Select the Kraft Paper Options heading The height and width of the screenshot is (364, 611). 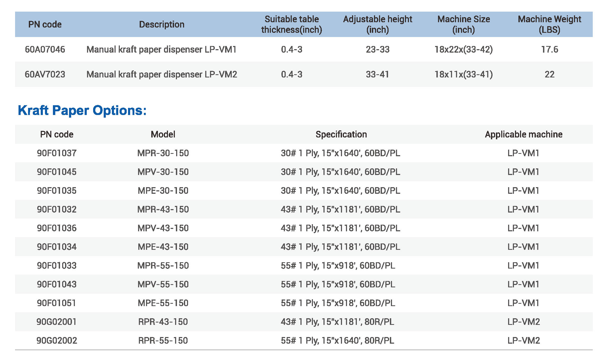click(81, 110)
